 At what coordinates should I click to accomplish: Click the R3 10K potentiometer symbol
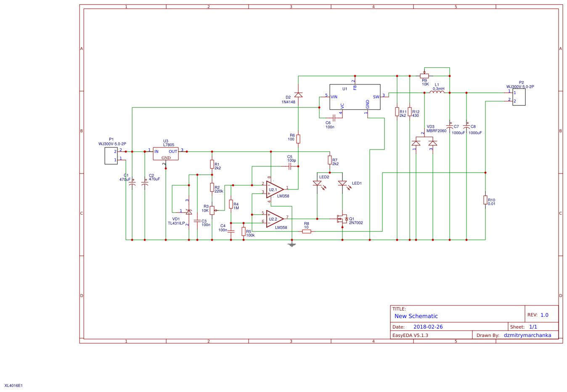point(213,210)
